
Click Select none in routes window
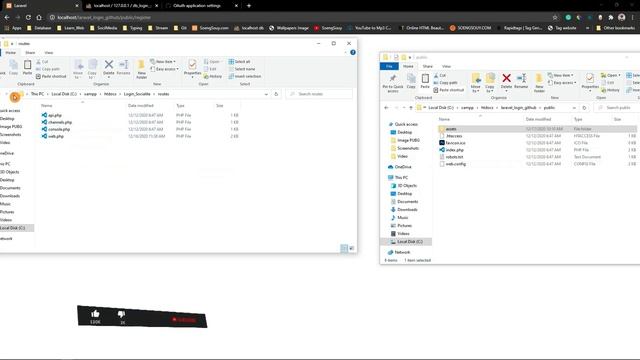tap(242, 69)
